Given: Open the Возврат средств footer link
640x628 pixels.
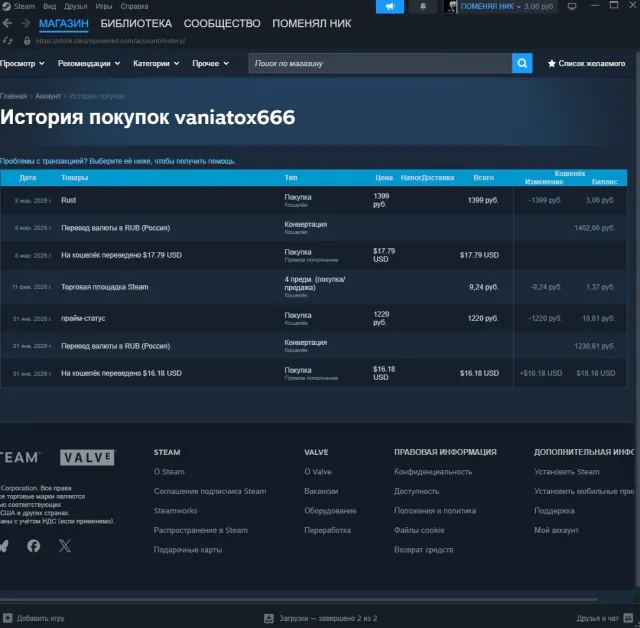Looking at the screenshot, I should click(x=424, y=550).
